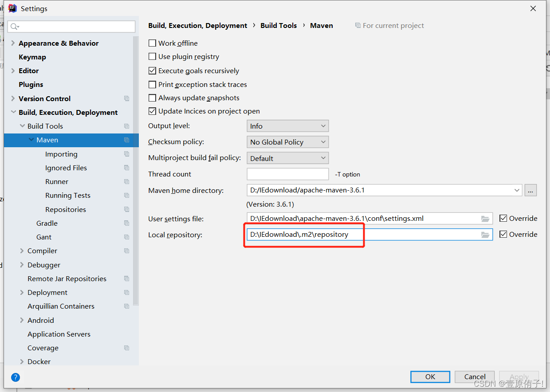The width and height of the screenshot is (550, 392).
Task: Click project-level icon beside Compiler
Action: [x=127, y=251]
